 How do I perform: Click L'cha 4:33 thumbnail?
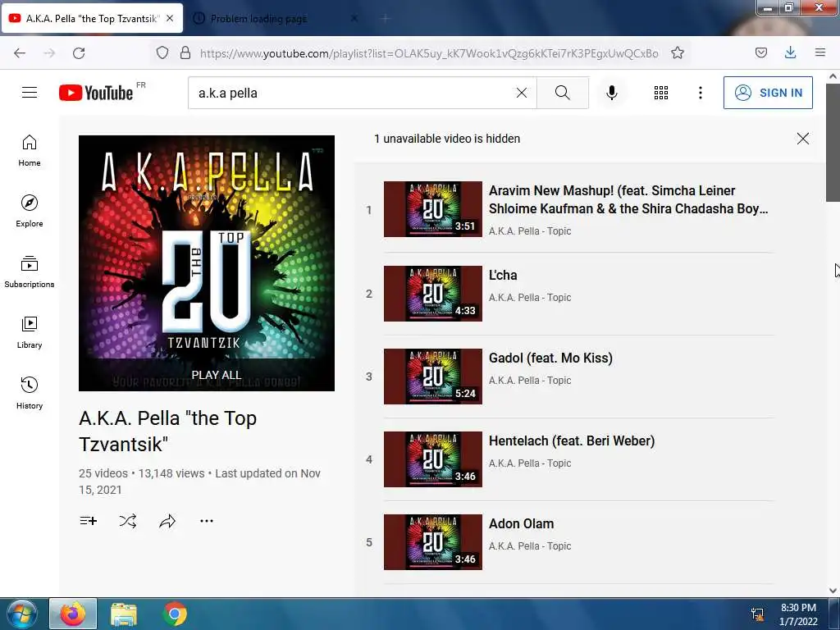(x=433, y=294)
